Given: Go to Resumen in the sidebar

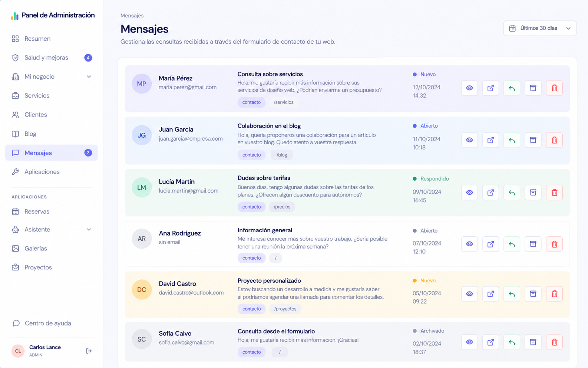Looking at the screenshot, I should click(x=52, y=39).
